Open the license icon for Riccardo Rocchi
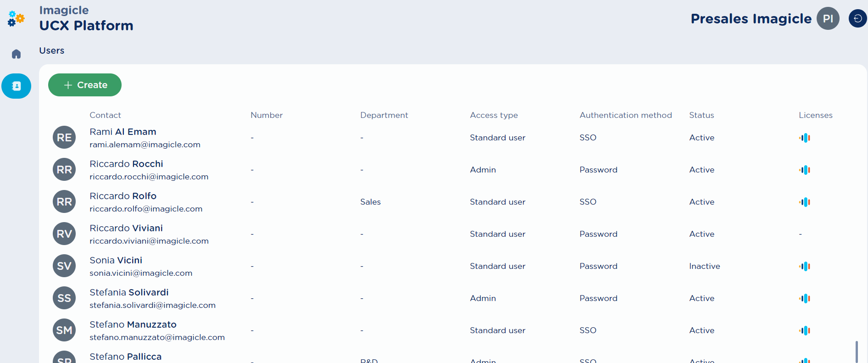 [x=805, y=170]
